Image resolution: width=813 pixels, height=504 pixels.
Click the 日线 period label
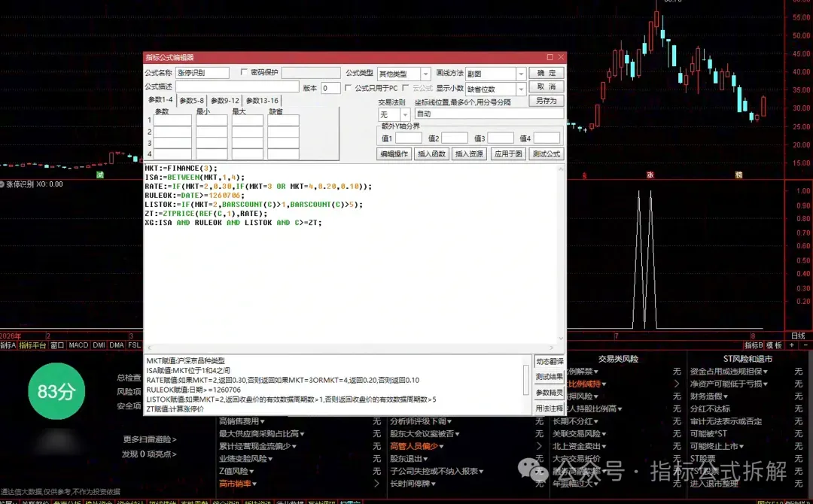(x=798, y=335)
